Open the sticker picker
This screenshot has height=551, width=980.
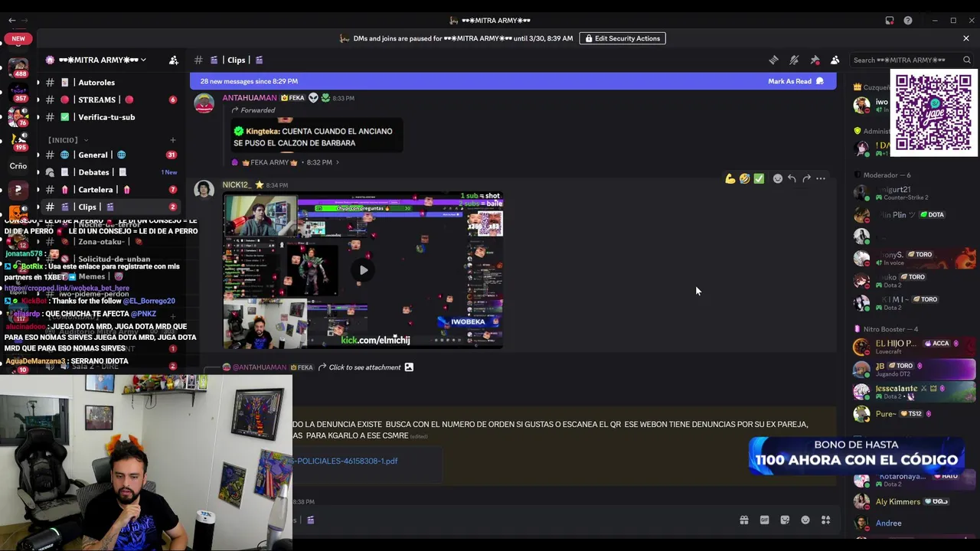point(785,520)
